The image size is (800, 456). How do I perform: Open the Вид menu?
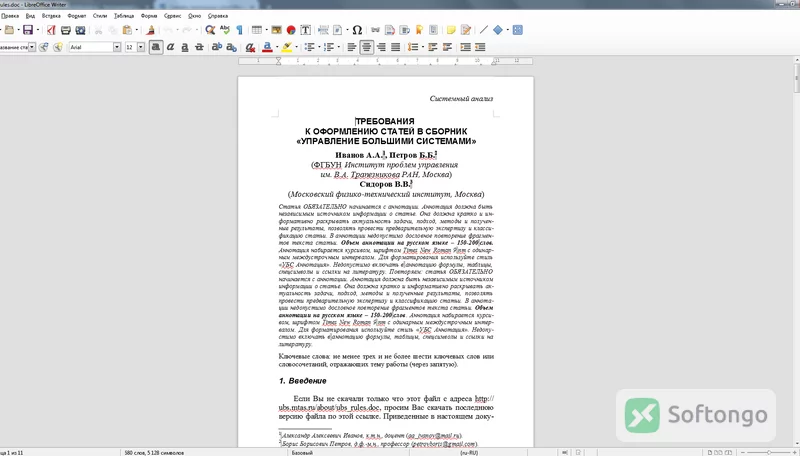[x=30, y=16]
